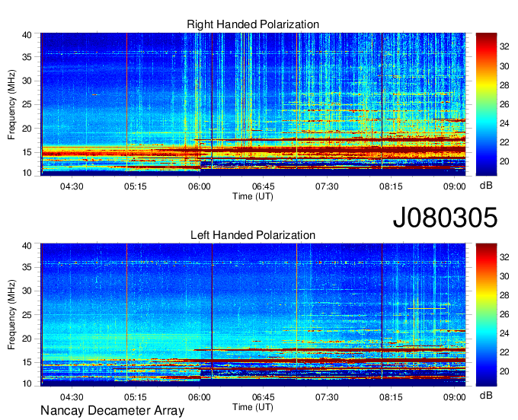This screenshot has height=420, width=518.
Task: Click the 09:00 tick label under the Right Handed plot
Action: click(455, 186)
